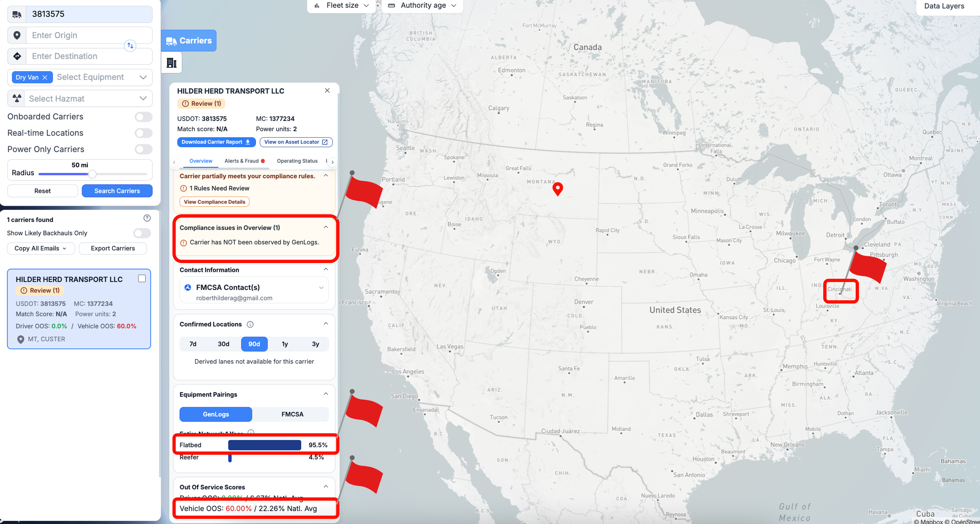The height and width of the screenshot is (524, 980).
Task: Click the destination diamond arrow icon
Action: pos(17,56)
